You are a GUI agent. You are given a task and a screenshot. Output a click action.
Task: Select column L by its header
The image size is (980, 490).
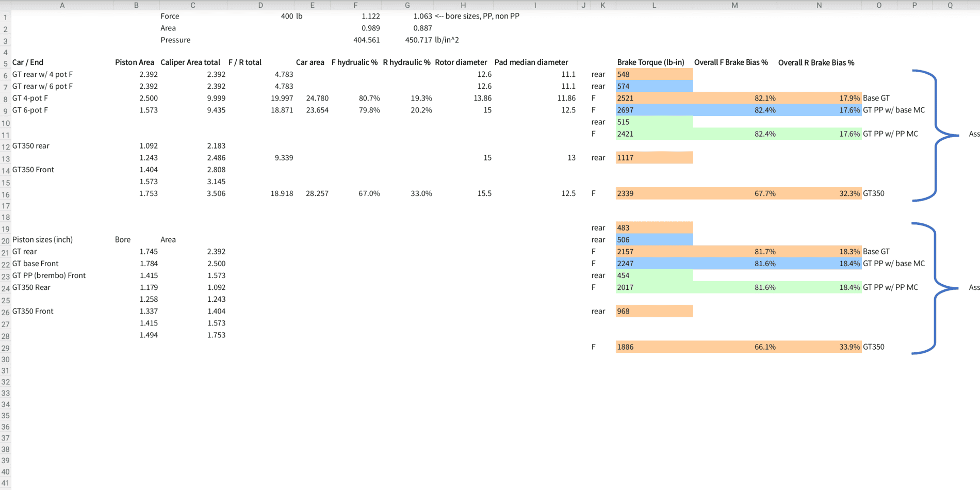point(654,5)
